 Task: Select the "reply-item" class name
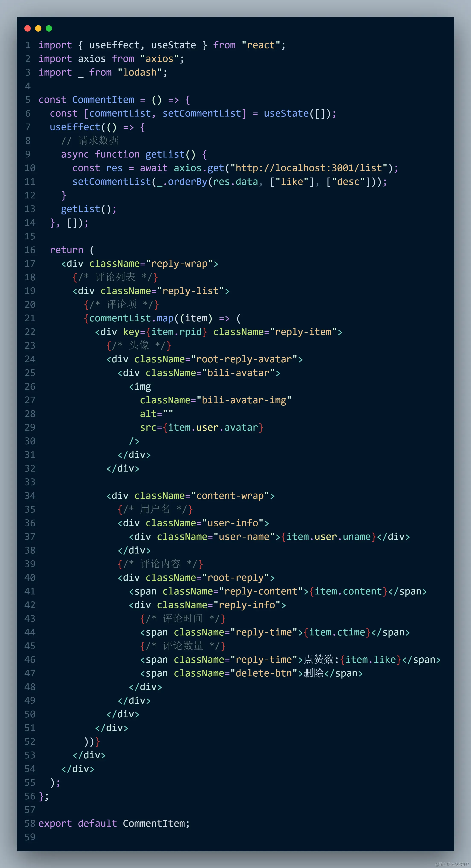pos(303,332)
